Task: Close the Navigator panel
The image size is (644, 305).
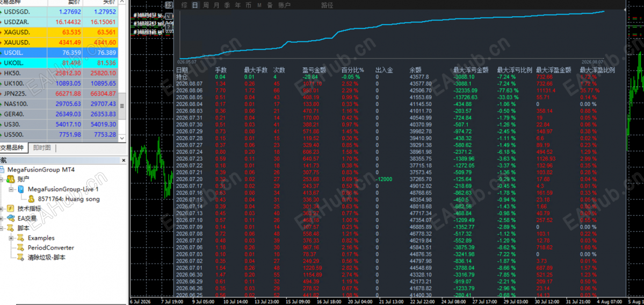Action: coord(124,160)
